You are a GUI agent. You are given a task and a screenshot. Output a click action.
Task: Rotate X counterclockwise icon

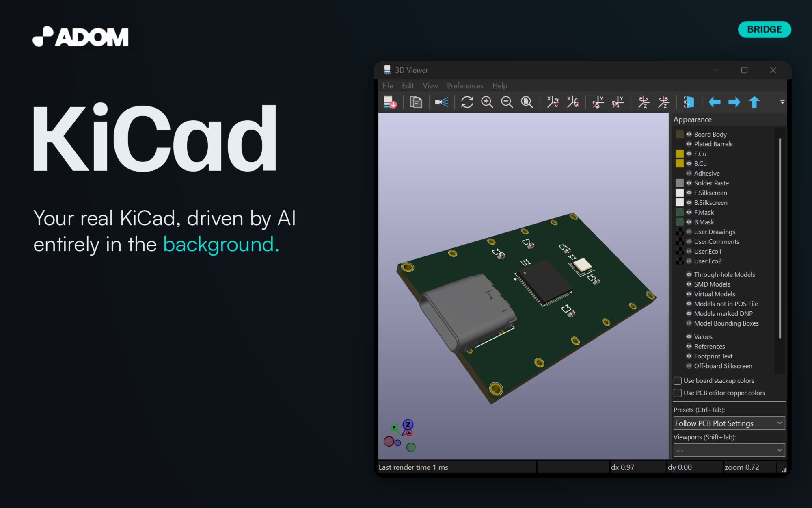[x=572, y=102]
